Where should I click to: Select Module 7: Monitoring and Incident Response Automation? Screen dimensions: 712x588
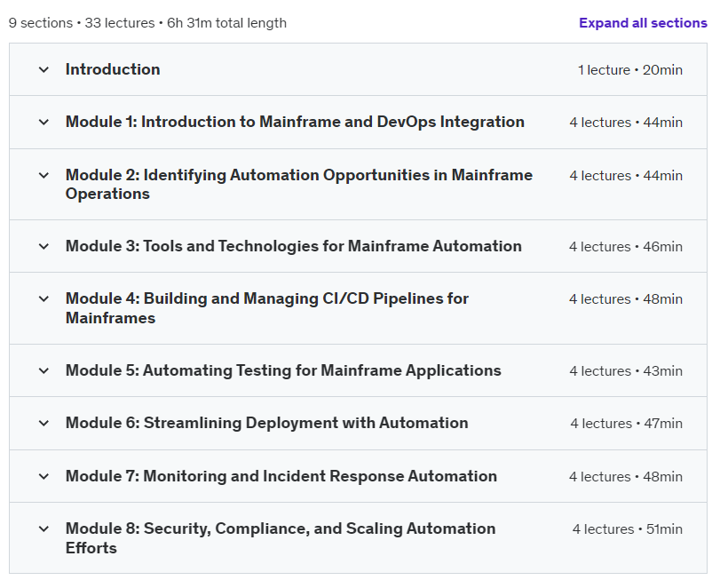pyautogui.click(x=281, y=476)
